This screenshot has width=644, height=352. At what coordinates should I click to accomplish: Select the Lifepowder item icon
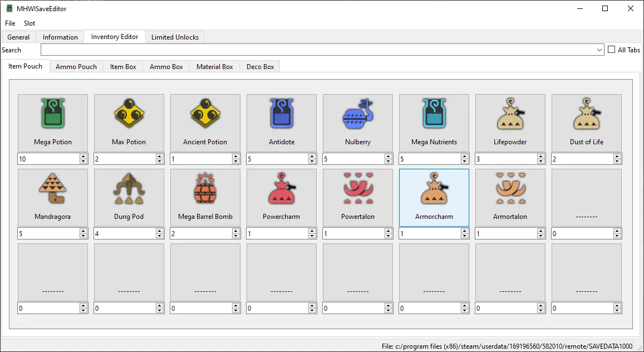510,114
